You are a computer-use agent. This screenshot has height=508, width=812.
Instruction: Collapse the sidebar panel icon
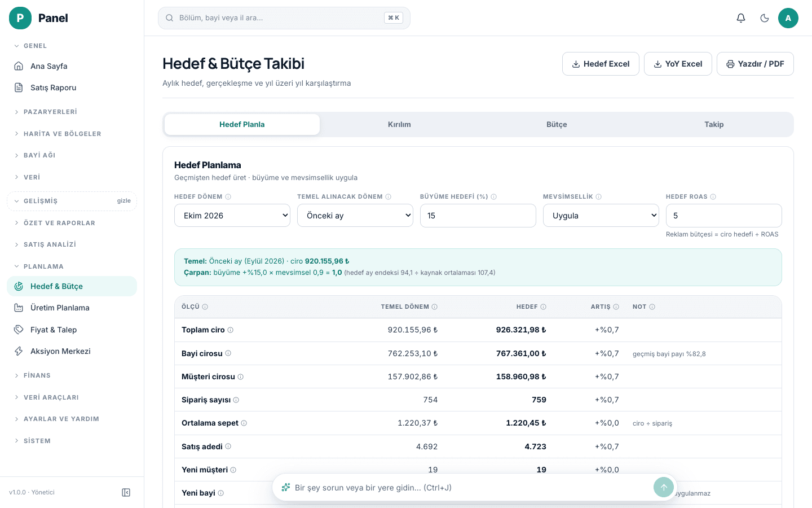coord(126,492)
